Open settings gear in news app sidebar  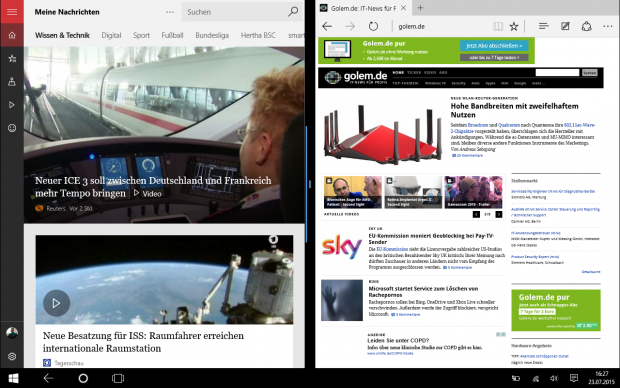(12, 356)
